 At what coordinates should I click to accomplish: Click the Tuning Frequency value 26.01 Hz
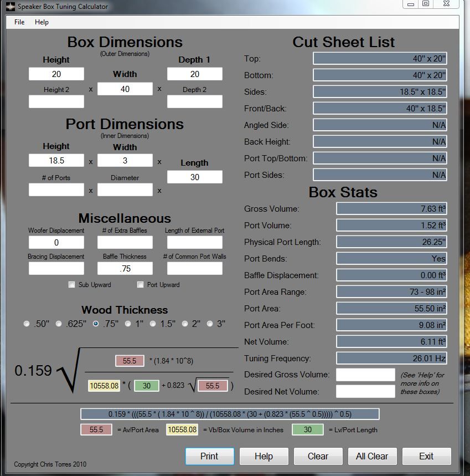pyautogui.click(x=391, y=358)
